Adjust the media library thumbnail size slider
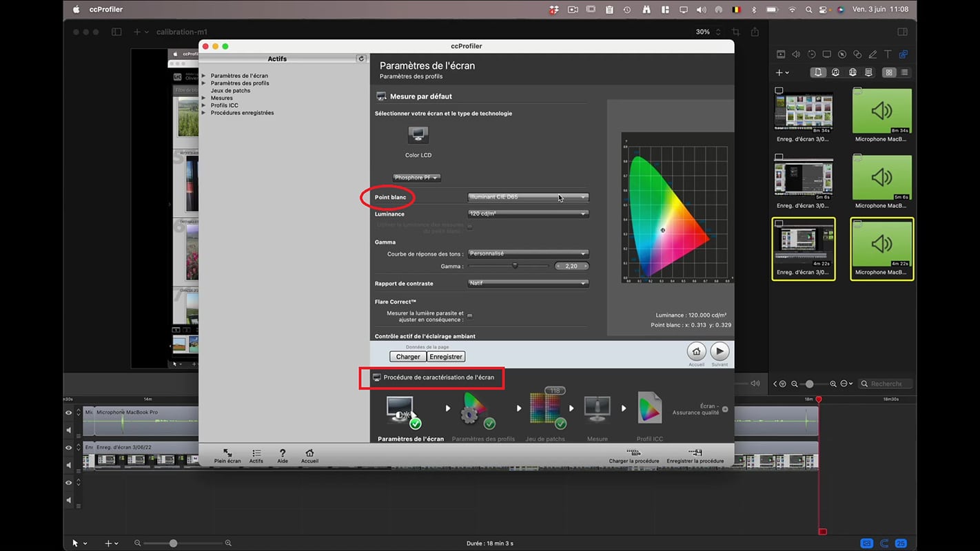This screenshot has width=980, height=551. [809, 384]
